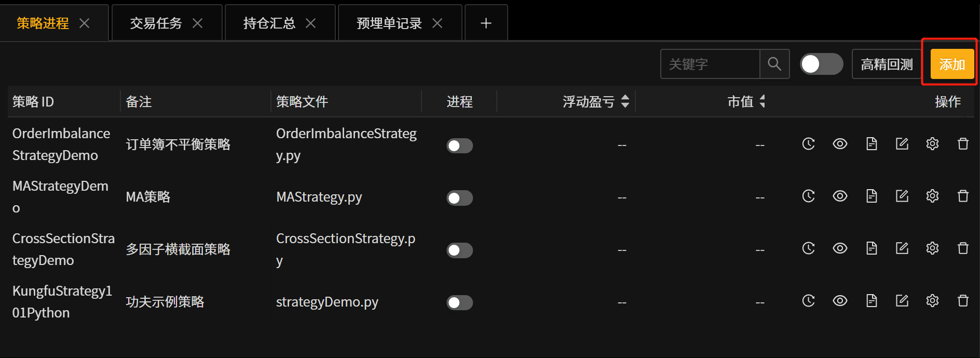Sort by 浮动盈亏 column arrows
980x358 pixels.
625,101
